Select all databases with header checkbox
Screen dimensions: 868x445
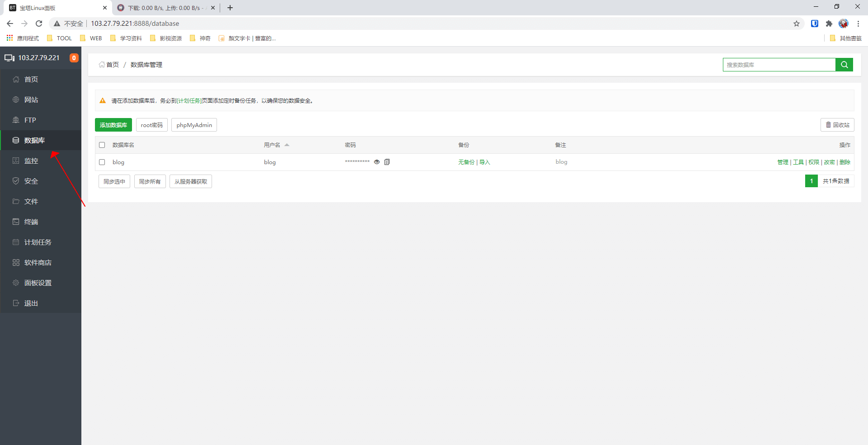click(x=102, y=145)
